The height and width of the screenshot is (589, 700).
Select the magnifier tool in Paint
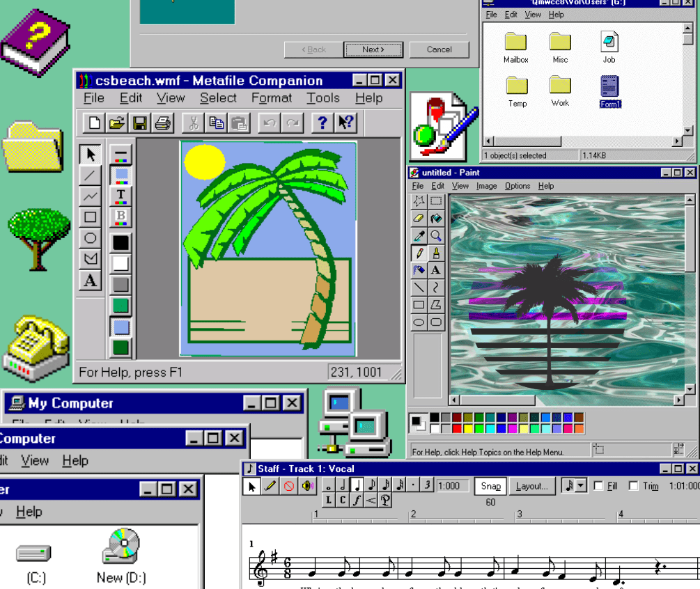437,235
